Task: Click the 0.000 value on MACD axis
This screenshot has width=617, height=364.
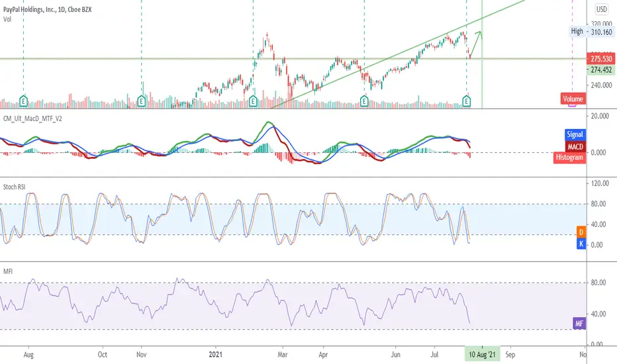Action: 598,152
